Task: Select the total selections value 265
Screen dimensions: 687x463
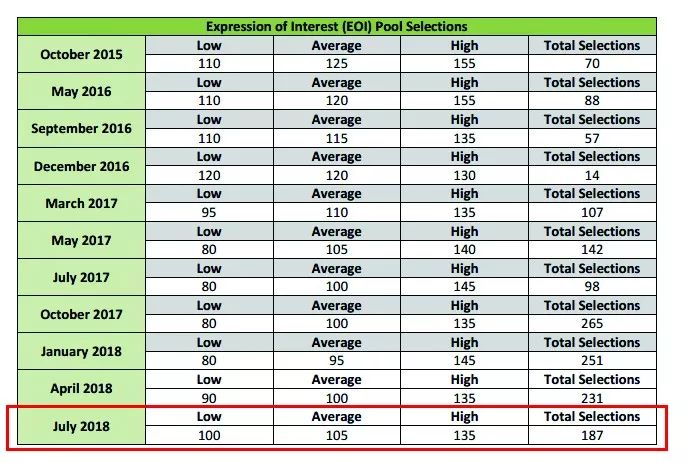Action: tap(591, 324)
